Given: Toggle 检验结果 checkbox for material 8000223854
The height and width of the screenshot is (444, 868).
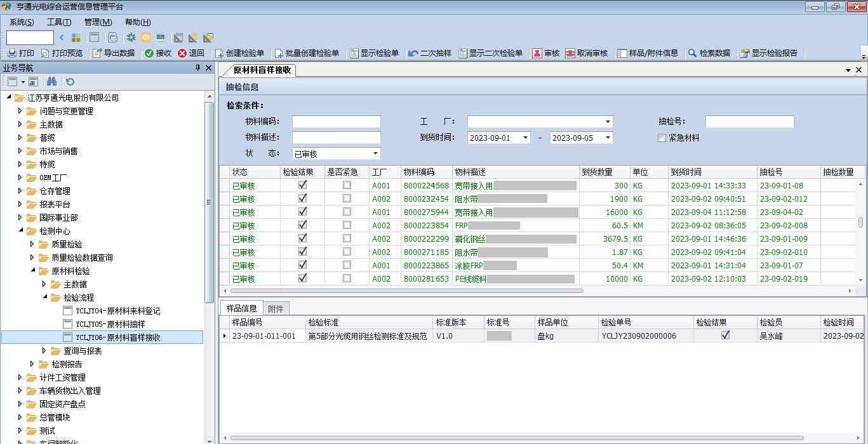Looking at the screenshot, I should point(302,225).
